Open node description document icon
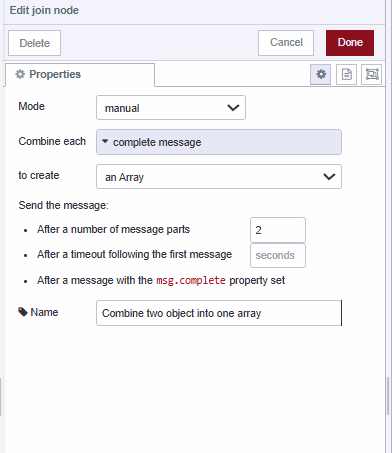Image resolution: width=392 pixels, height=453 pixels. pyautogui.click(x=346, y=74)
